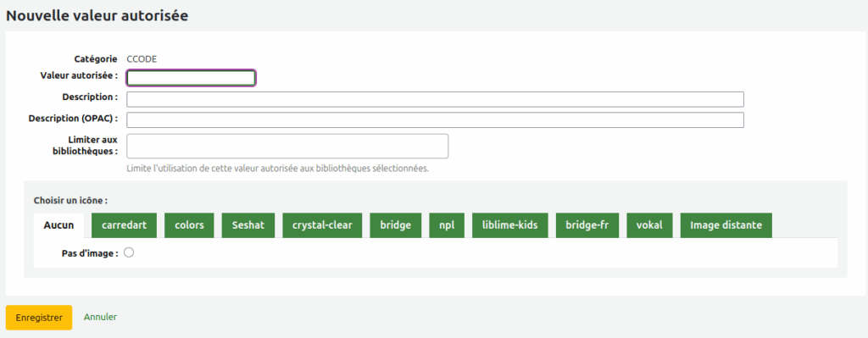Open the crystal-clear icon tab
The width and height of the screenshot is (868, 338).
click(322, 225)
